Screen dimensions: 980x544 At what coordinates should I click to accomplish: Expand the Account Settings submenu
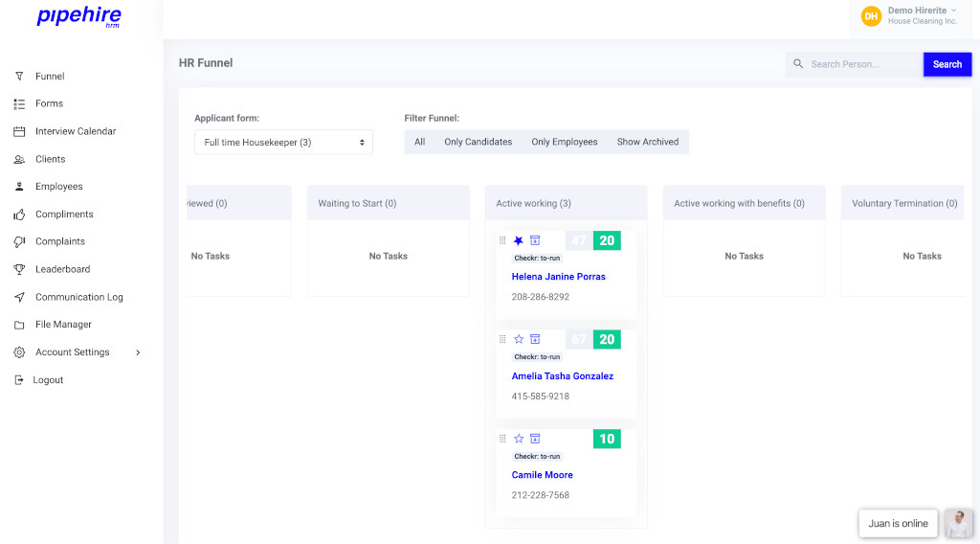coord(138,352)
